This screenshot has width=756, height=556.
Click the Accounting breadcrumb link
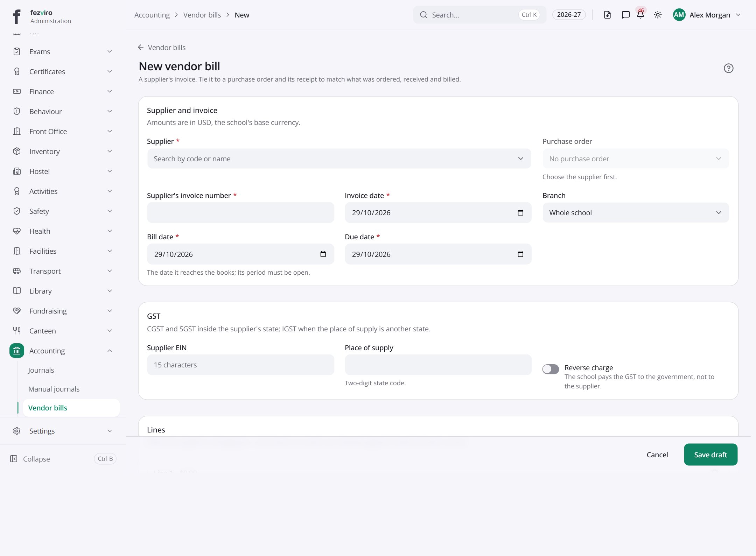tap(152, 15)
